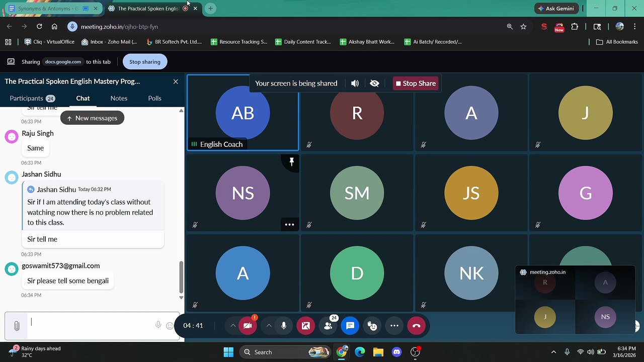Click the chat panel scrollbar
Viewport: 644px width, 362px height.
[182, 277]
